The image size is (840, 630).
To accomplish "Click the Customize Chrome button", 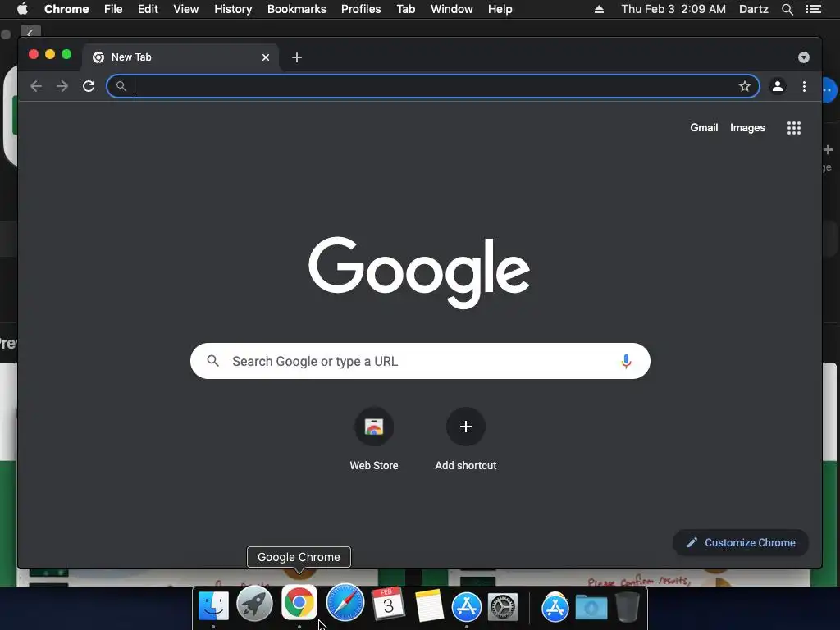I will (x=741, y=543).
